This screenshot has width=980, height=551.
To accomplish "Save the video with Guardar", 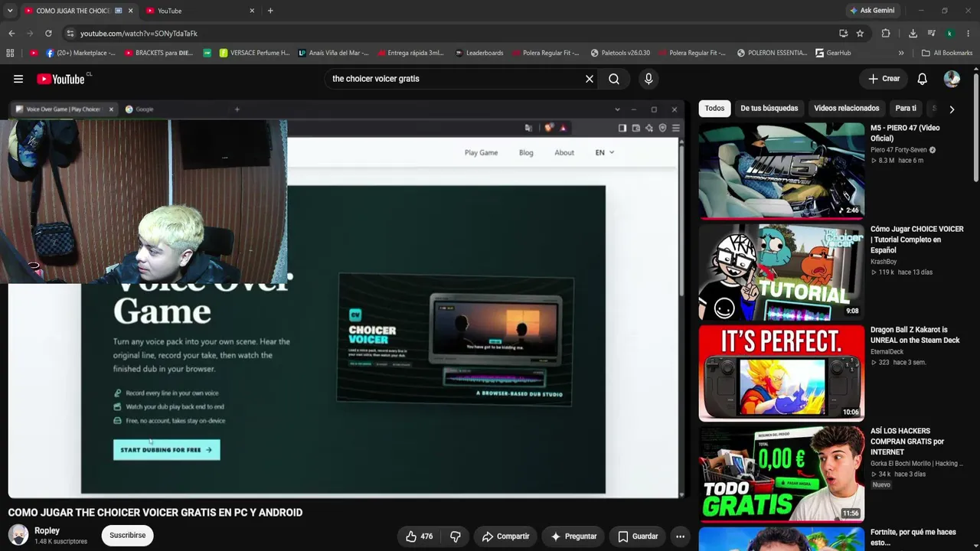I will 638,536.
